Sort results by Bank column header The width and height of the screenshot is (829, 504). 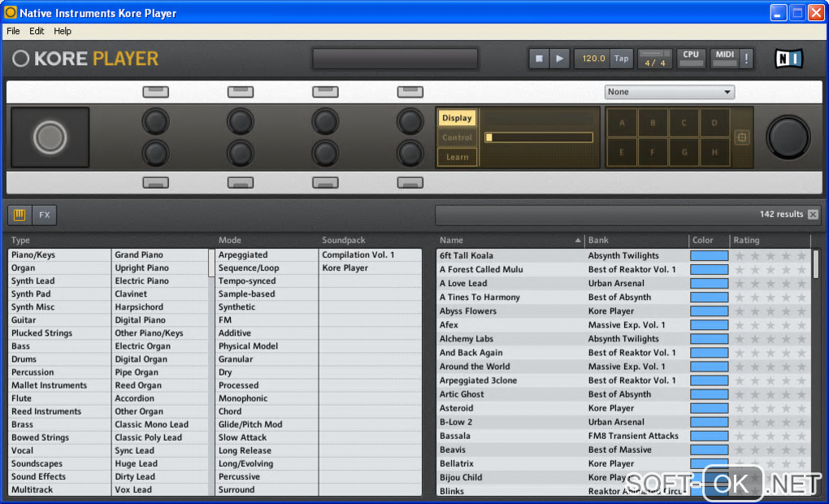636,240
